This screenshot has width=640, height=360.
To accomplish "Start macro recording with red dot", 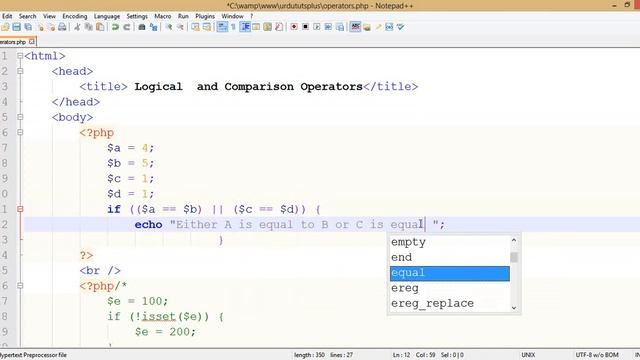I will coord(294,27).
